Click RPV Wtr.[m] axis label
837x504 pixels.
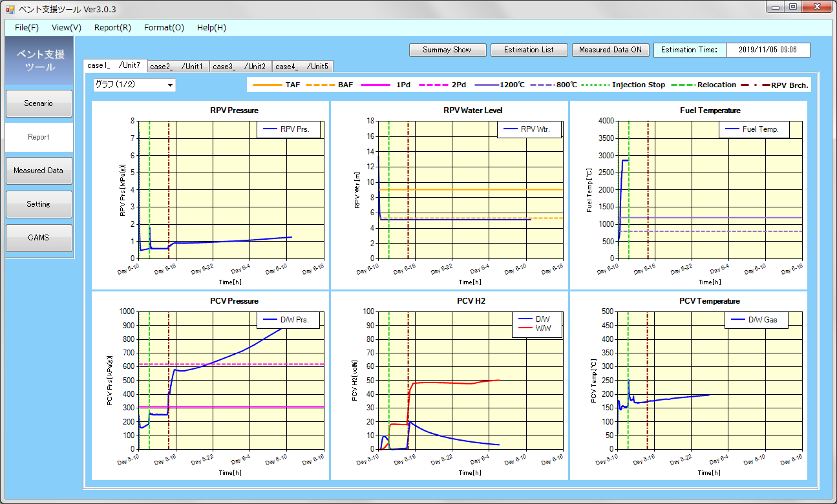click(356, 190)
